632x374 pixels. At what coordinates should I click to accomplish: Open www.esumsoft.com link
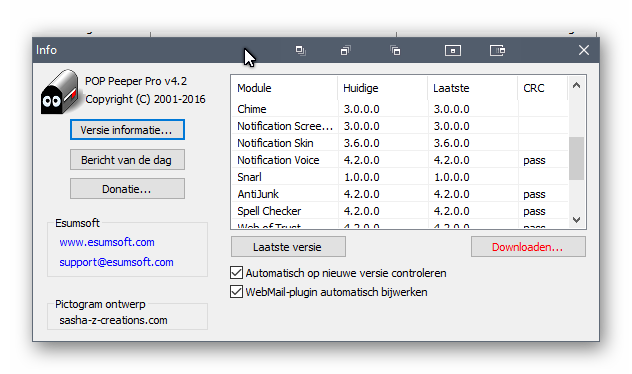click(107, 242)
